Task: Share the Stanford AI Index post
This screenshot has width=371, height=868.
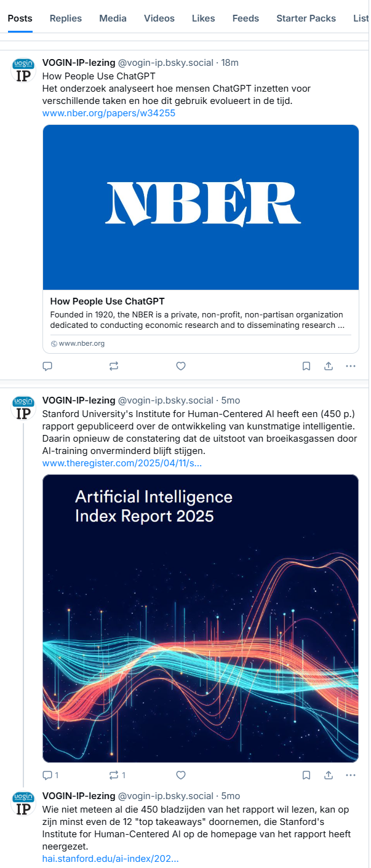Action: (x=329, y=775)
